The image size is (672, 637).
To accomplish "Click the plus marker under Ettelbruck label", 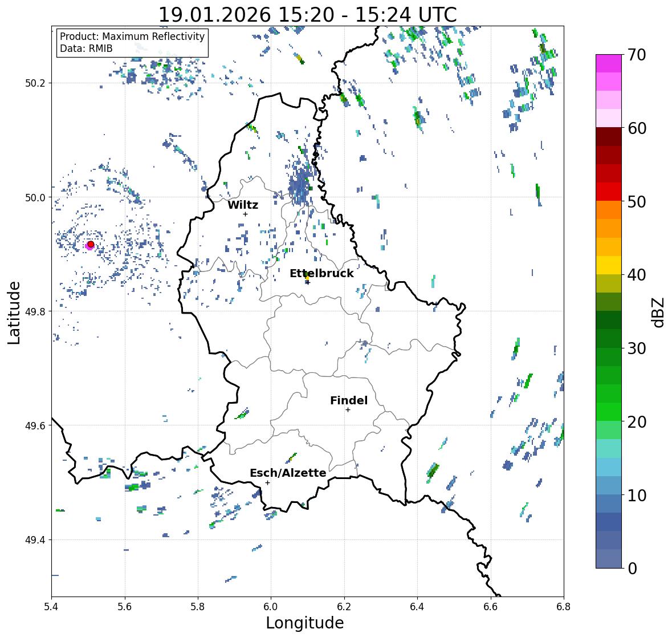I will pyautogui.click(x=308, y=282).
